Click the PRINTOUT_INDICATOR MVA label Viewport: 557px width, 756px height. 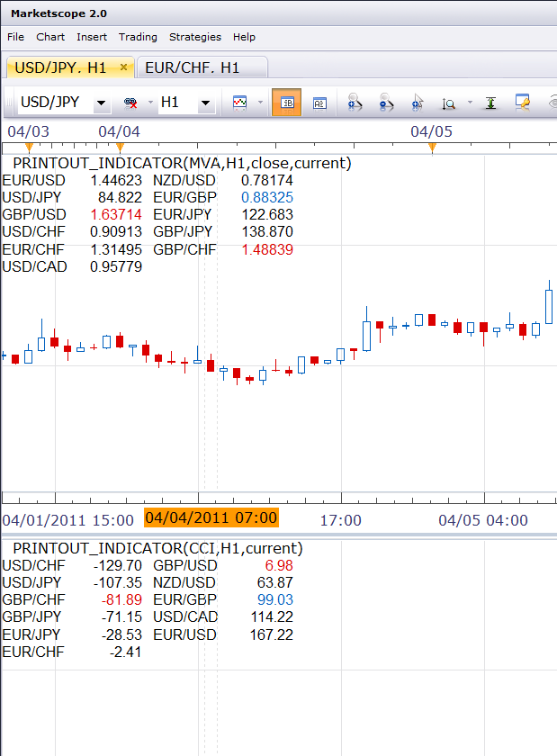click(182, 163)
